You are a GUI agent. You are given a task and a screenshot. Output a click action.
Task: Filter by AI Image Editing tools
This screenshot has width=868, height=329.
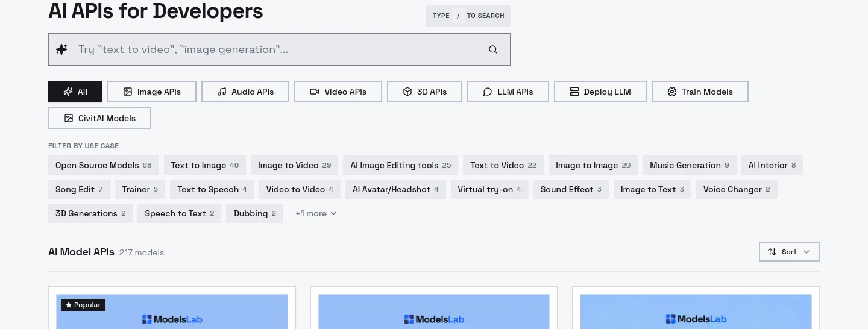(x=401, y=165)
